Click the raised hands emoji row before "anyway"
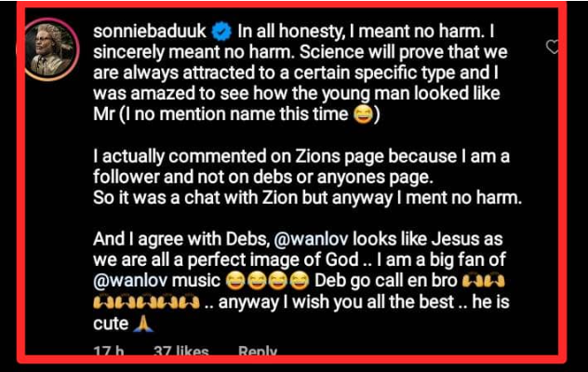Image resolution: width=588 pixels, height=372 pixels. [x=146, y=302]
